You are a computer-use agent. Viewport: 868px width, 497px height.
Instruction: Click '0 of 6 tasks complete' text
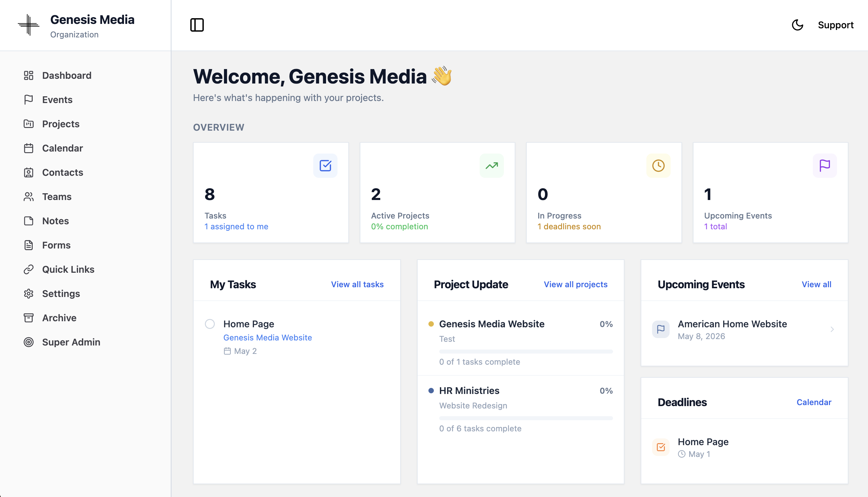coord(480,428)
